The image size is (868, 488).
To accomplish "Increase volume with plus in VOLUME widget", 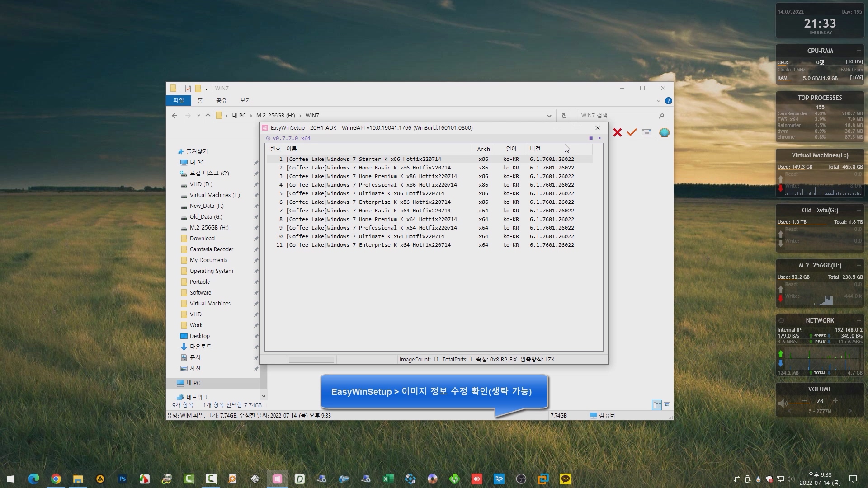I will [x=835, y=401].
